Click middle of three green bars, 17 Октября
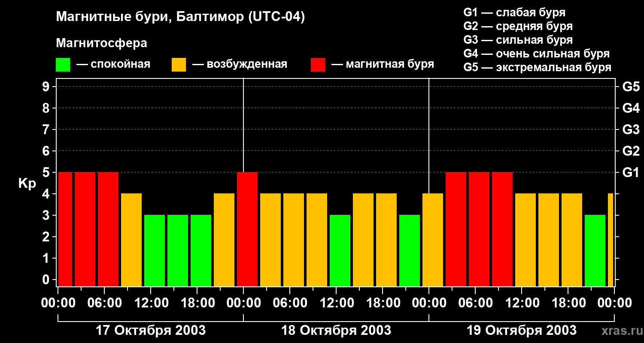Viewport: 644px width, 343px height. coord(178,250)
